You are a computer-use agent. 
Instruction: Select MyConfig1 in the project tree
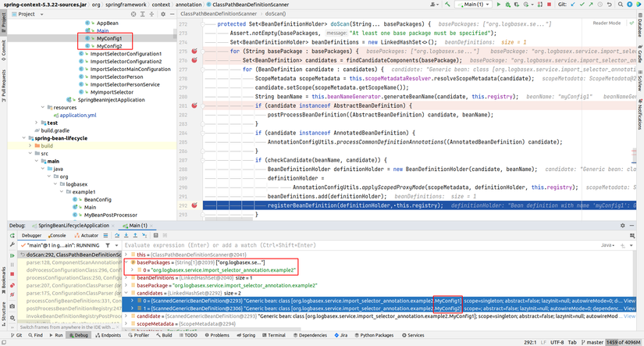pos(109,37)
